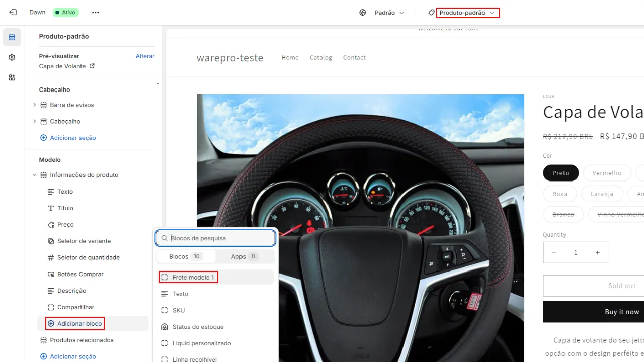Select the Título block row

click(93, 208)
